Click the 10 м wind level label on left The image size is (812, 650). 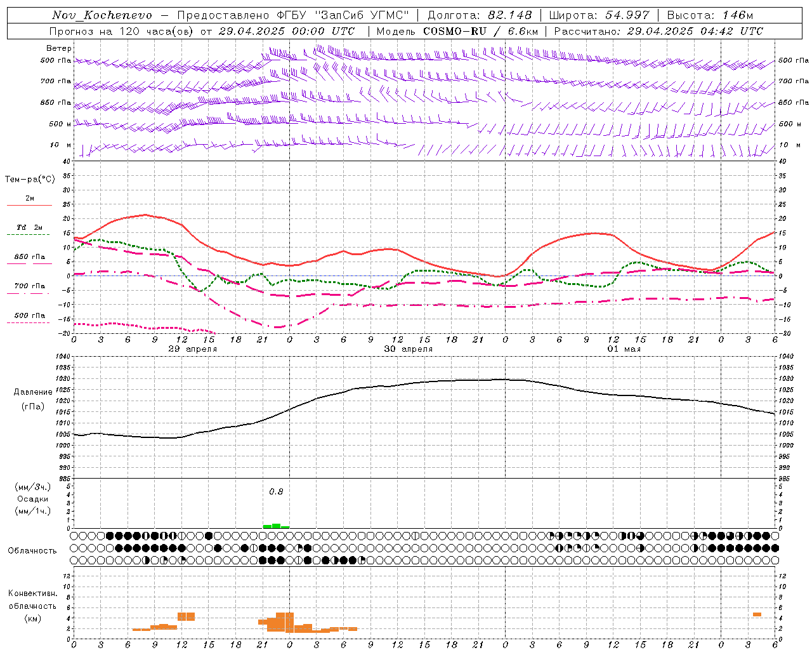(61, 145)
